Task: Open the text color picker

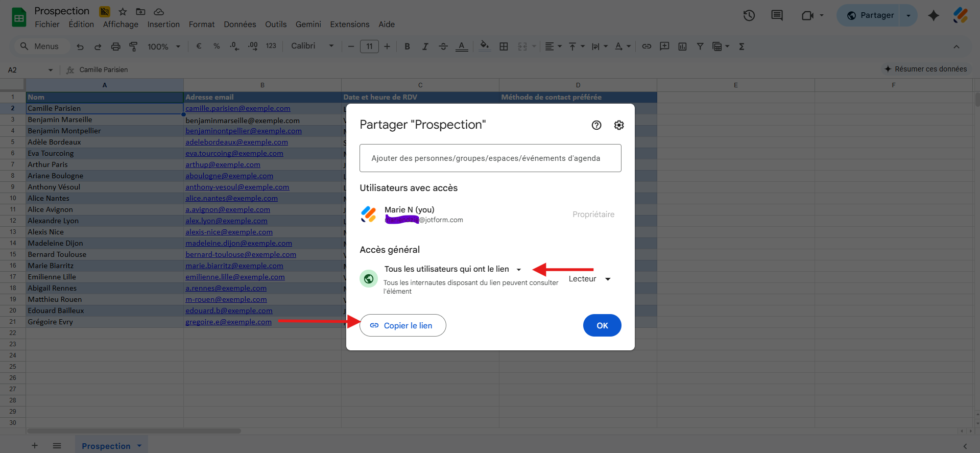Action: coord(462,46)
